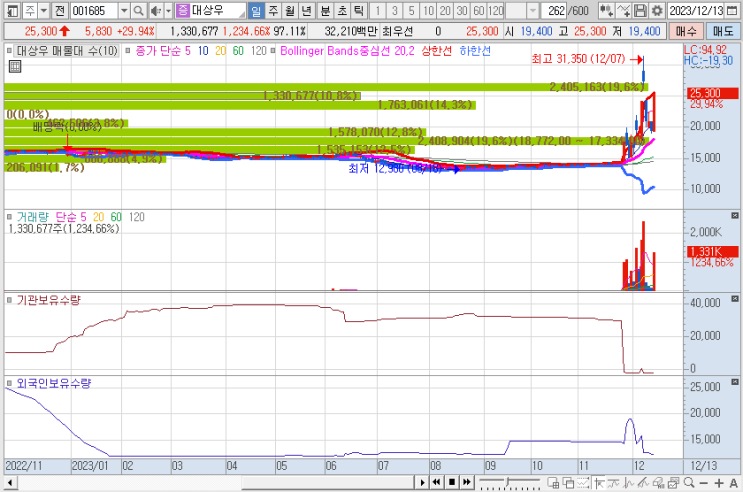743x492 pixels.
Task: Choose the 1 interval button
Action: (378, 10)
